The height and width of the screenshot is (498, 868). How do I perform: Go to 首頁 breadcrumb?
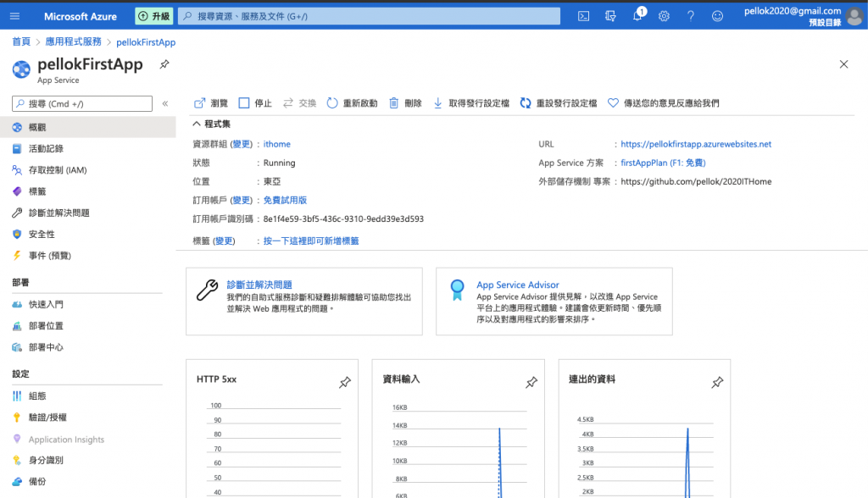(21, 42)
